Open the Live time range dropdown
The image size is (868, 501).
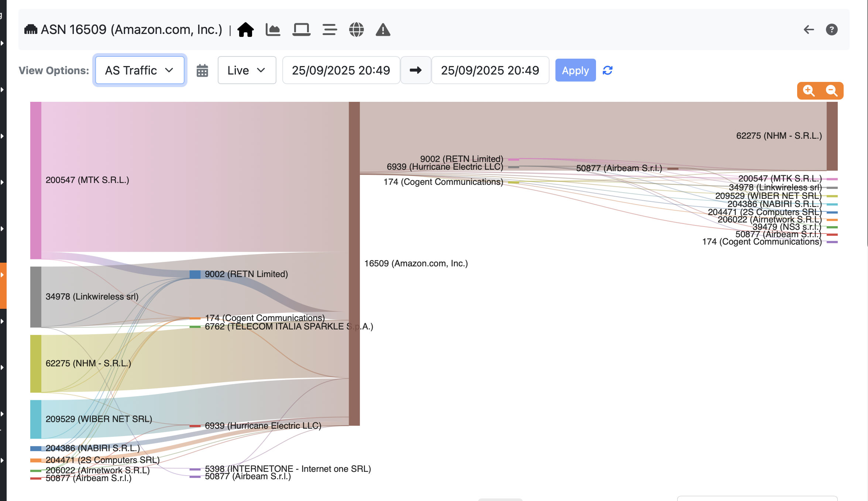247,70
